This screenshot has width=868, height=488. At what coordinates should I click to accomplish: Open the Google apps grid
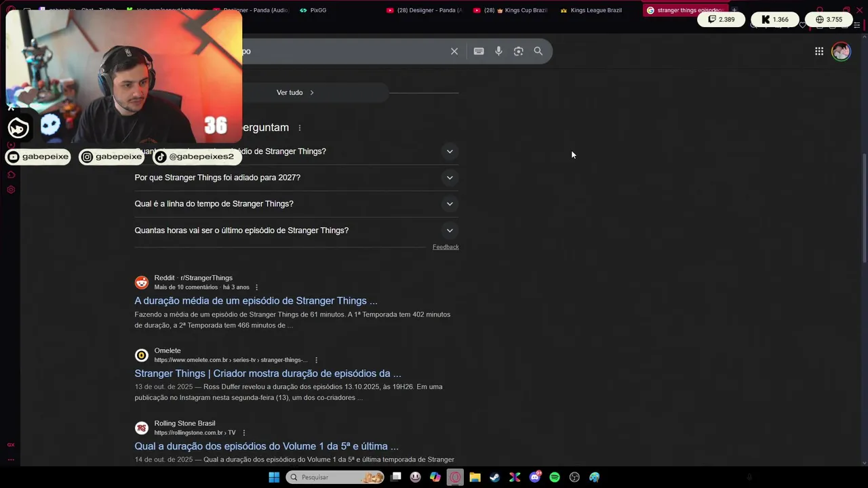[x=819, y=52]
